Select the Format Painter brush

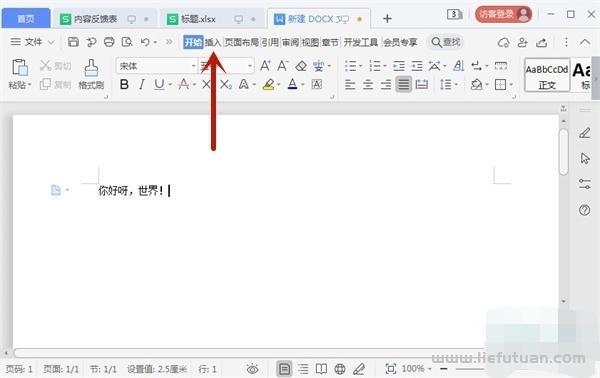pos(91,68)
